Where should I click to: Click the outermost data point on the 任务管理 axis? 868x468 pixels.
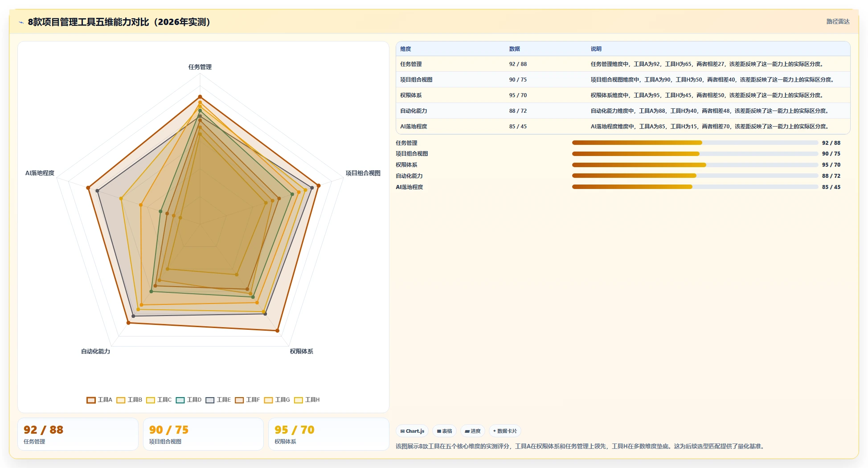click(200, 97)
